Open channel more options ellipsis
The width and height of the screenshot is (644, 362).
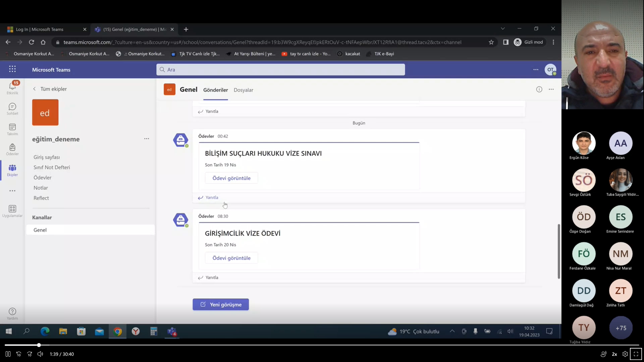tap(551, 89)
